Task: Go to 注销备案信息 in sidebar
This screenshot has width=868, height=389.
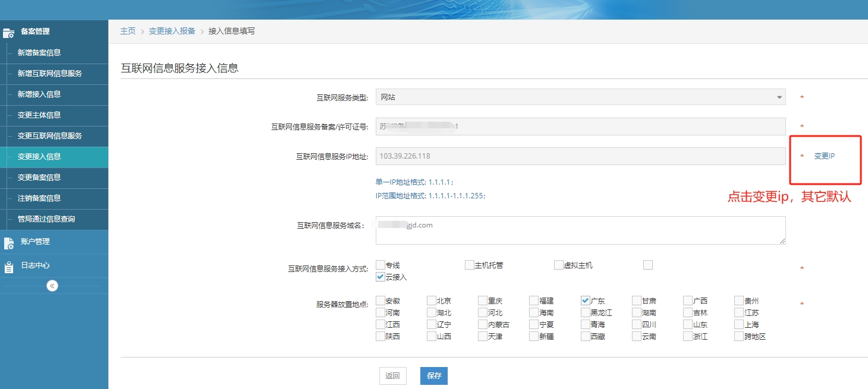Action: pos(39,198)
